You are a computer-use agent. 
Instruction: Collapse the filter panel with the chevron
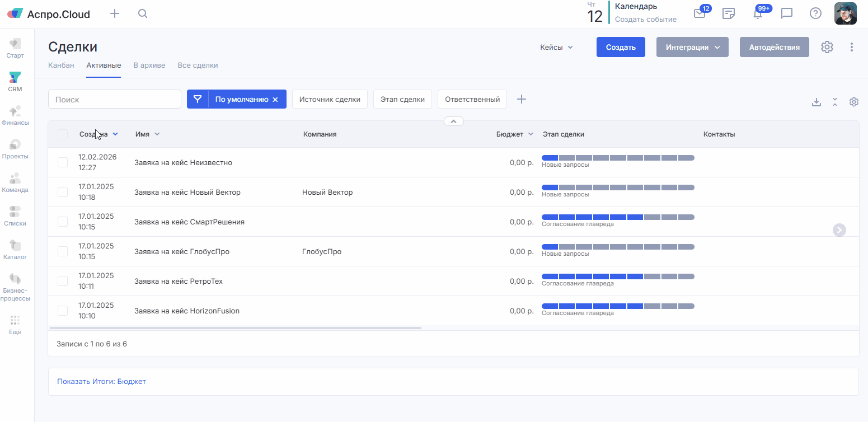(453, 121)
